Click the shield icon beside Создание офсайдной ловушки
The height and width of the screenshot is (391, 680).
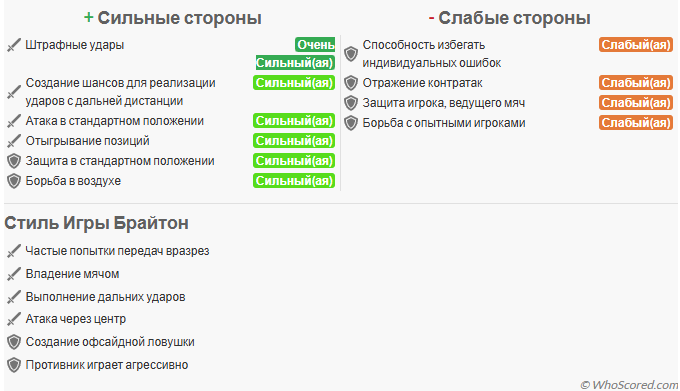pyautogui.click(x=14, y=342)
